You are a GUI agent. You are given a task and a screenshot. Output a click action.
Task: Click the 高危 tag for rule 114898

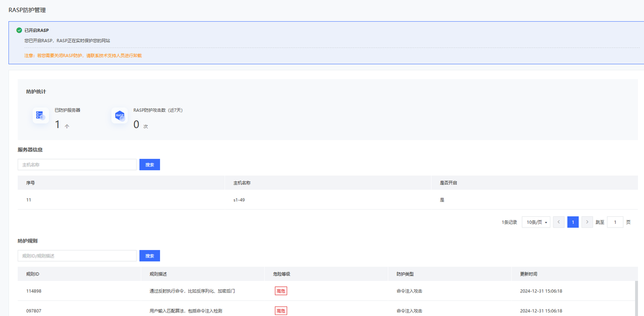click(281, 291)
